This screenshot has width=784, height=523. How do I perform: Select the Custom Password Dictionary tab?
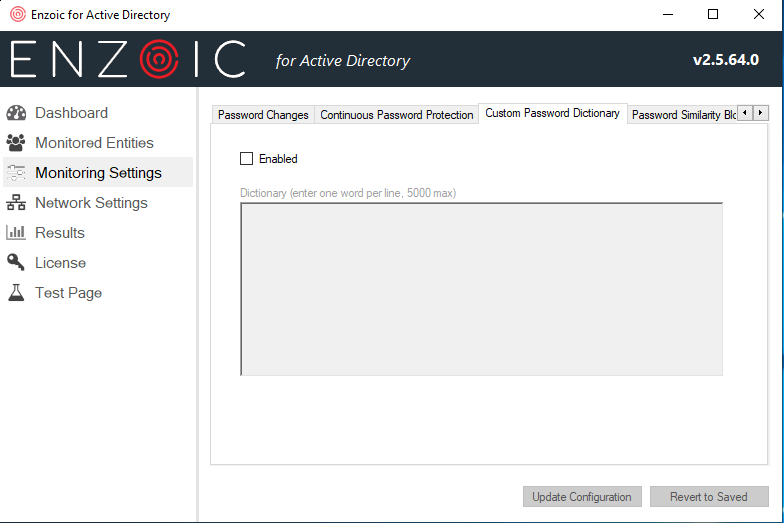click(552, 114)
